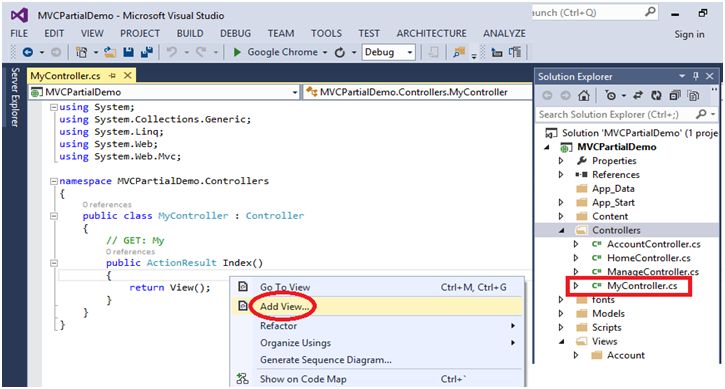The height and width of the screenshot is (389, 725).
Task: Open Solution Explorer window options dropdown arrow
Action: point(682,76)
